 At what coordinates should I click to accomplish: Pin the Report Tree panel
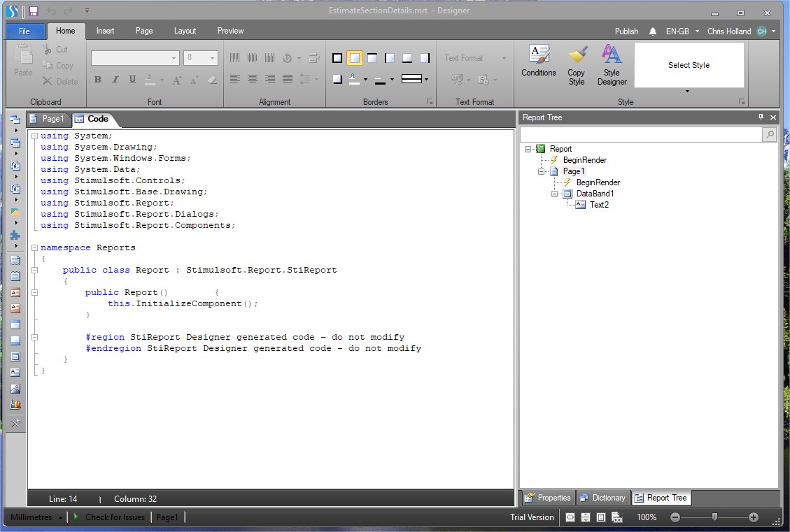761,117
